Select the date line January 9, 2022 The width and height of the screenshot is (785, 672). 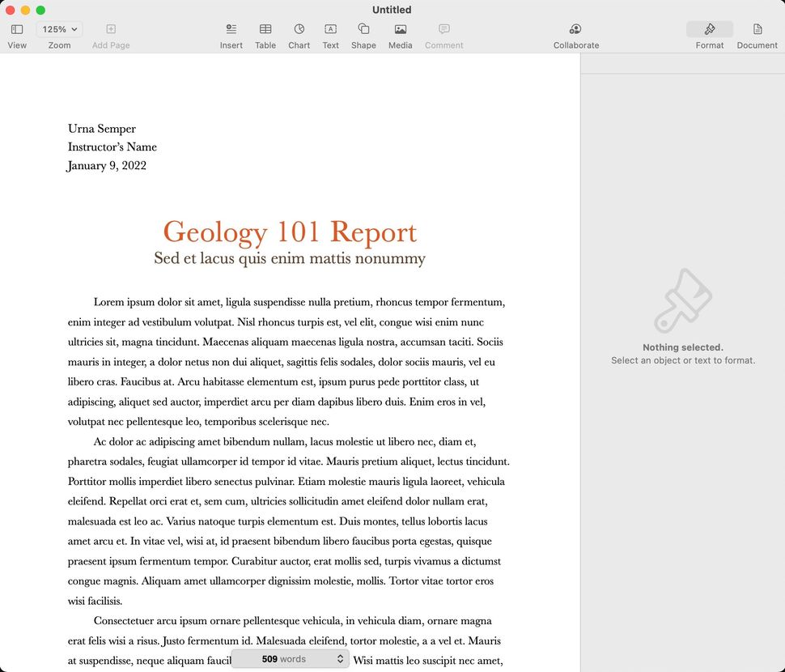(106, 165)
